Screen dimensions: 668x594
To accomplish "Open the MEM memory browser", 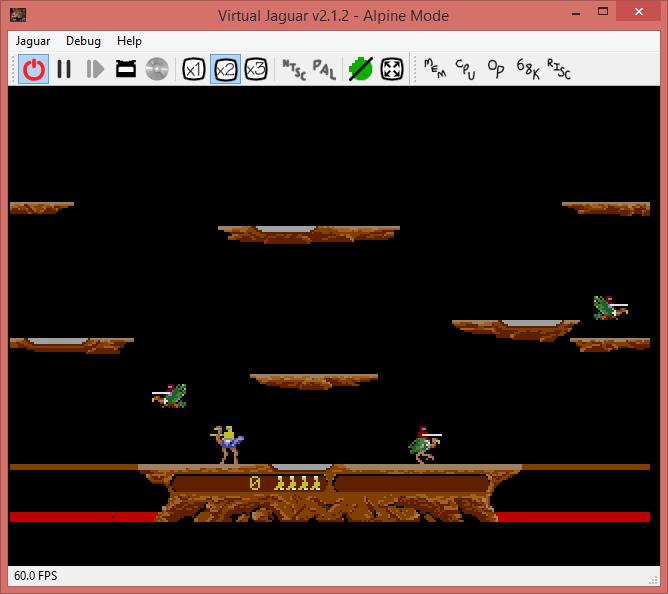I will 435,69.
